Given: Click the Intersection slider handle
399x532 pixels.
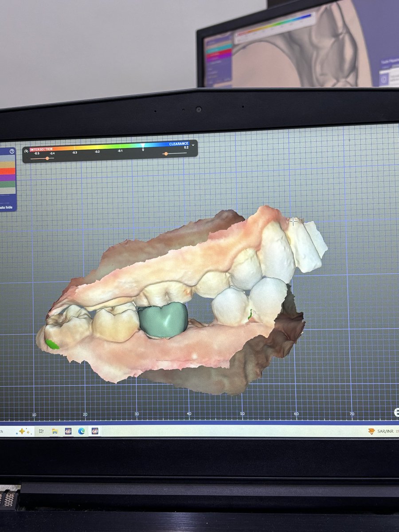Looking at the screenshot, I should coord(47,158).
